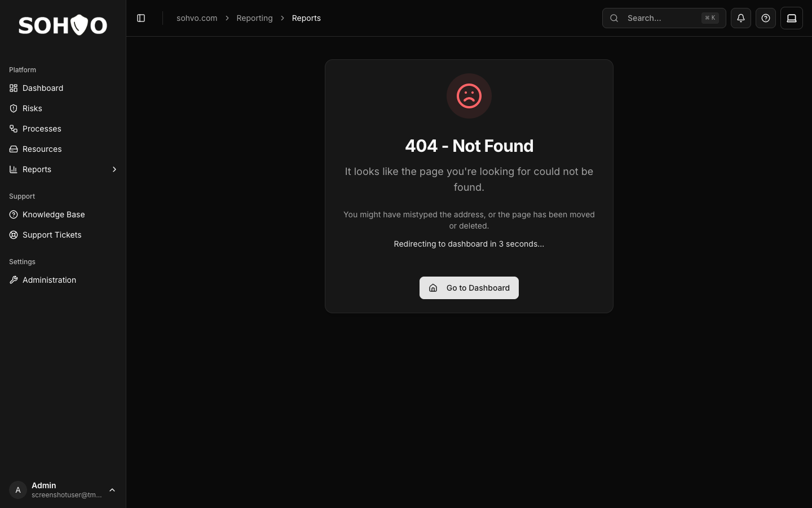This screenshot has width=812, height=508.
Task: Click the Admin avatar letter A
Action: 18,490
